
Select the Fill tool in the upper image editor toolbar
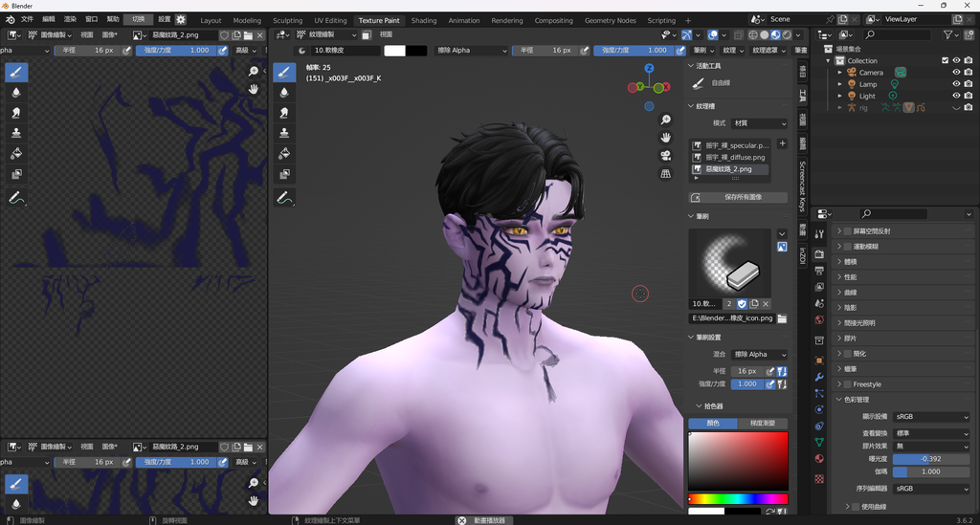pos(16,154)
